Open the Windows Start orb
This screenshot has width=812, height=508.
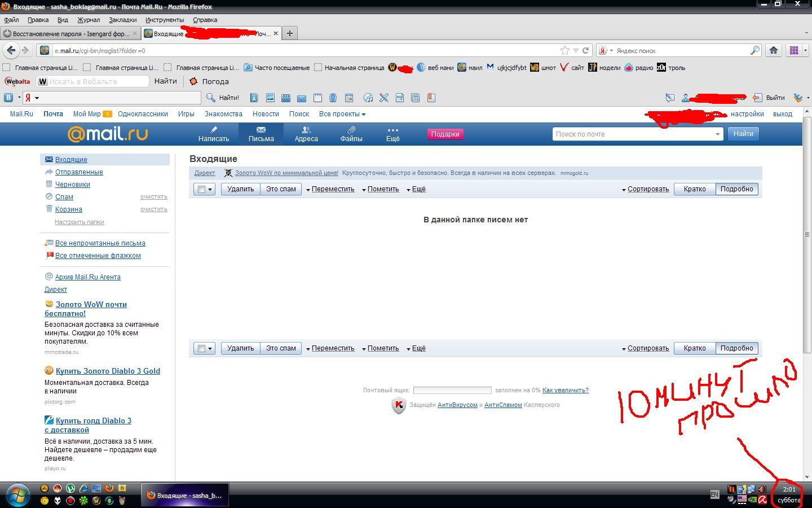click(x=18, y=495)
